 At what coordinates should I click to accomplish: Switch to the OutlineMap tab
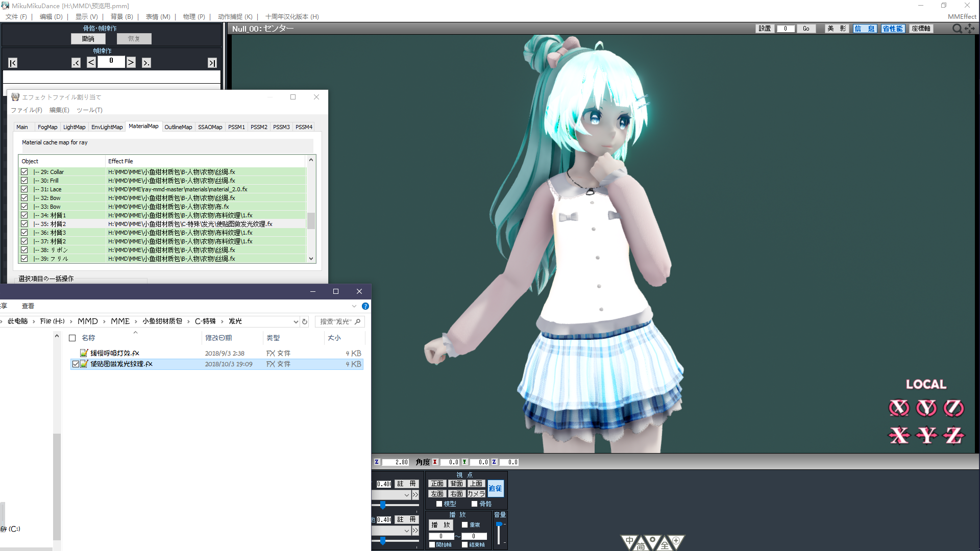tap(178, 127)
